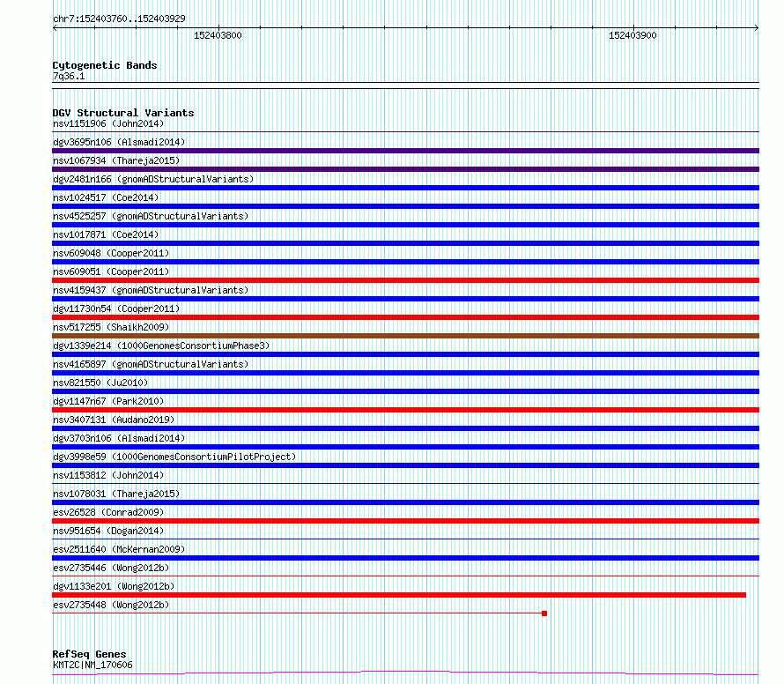
Task: Click the 152403800 ruler position label
Action: coord(218,35)
